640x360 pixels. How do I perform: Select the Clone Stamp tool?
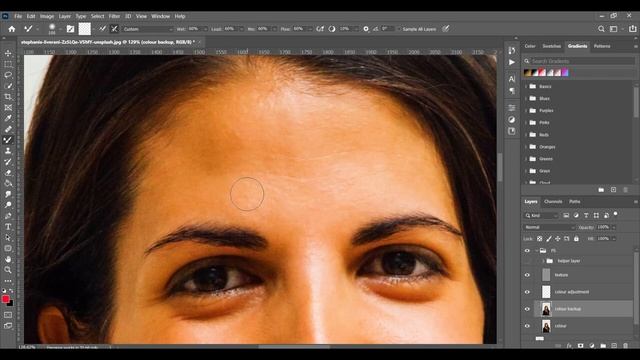click(8, 151)
